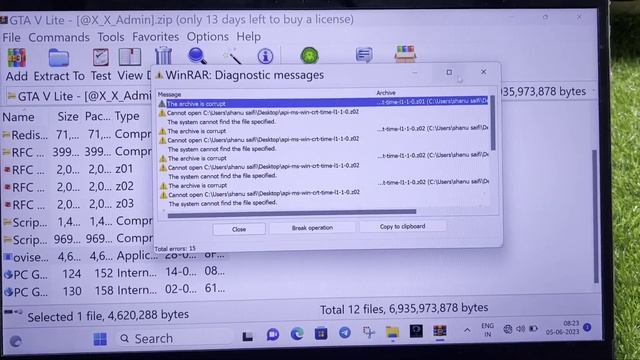Click the SFX toolbar icon
Image resolution: width=640 pixels, height=360 pixels.
(x=405, y=53)
